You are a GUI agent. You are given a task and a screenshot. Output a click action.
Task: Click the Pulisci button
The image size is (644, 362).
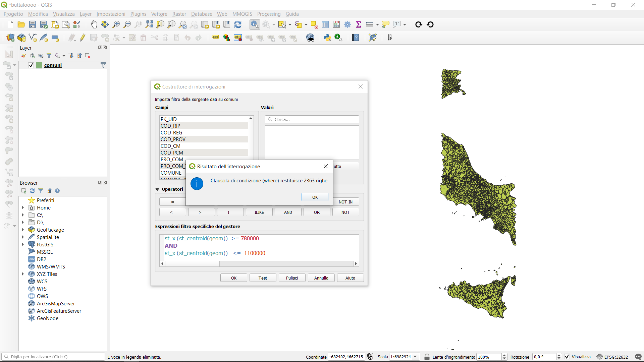pyautogui.click(x=292, y=278)
